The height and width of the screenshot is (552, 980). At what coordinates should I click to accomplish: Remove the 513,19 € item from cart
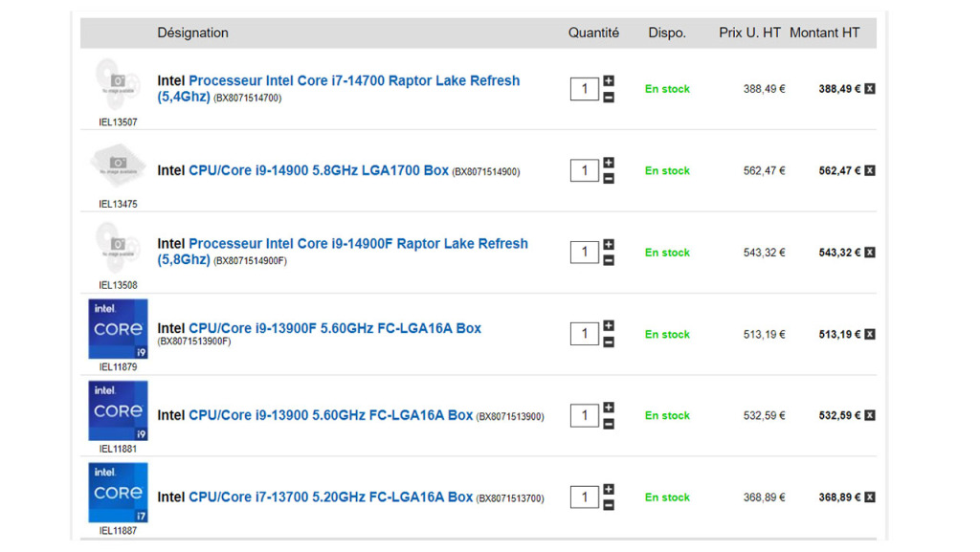[869, 334]
